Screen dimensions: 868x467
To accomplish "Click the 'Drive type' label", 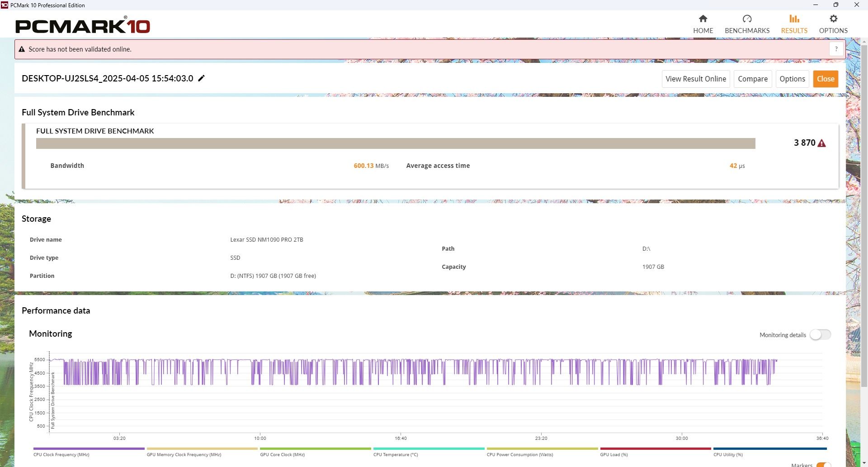I will [44, 258].
